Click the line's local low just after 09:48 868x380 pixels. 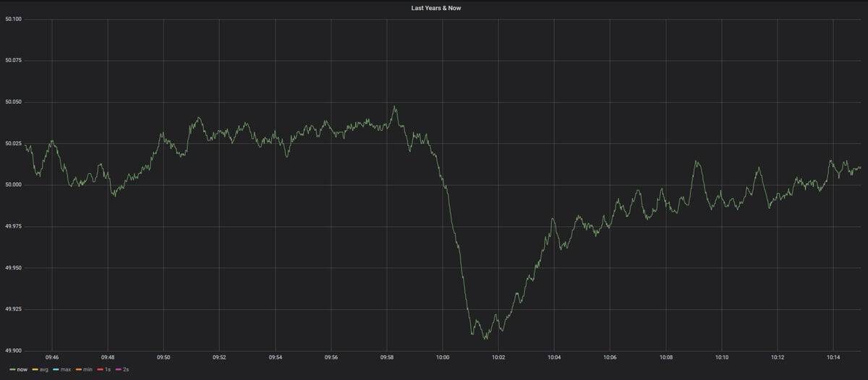tap(114, 195)
